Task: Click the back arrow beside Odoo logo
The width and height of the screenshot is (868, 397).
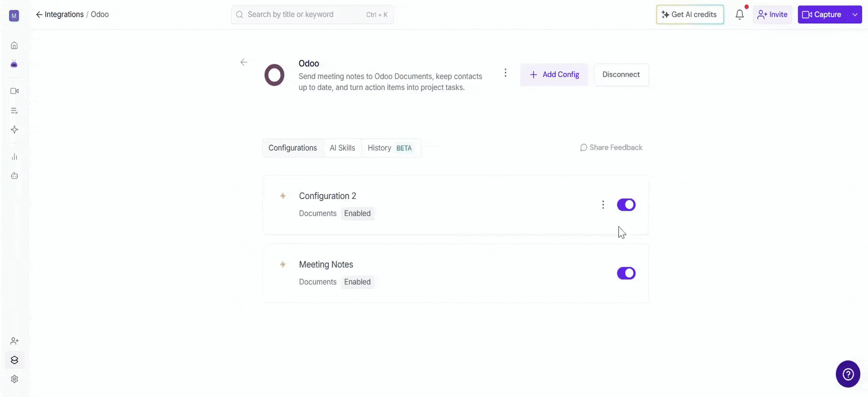Action: click(x=244, y=62)
